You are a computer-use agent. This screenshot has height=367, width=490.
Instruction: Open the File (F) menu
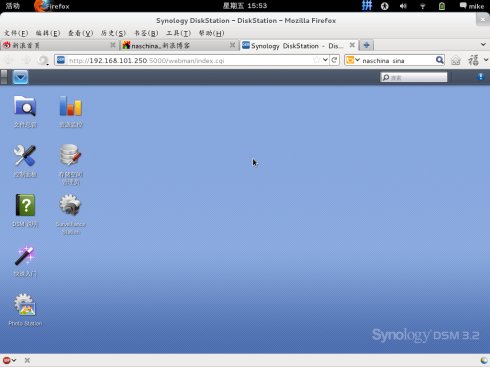pos(16,33)
